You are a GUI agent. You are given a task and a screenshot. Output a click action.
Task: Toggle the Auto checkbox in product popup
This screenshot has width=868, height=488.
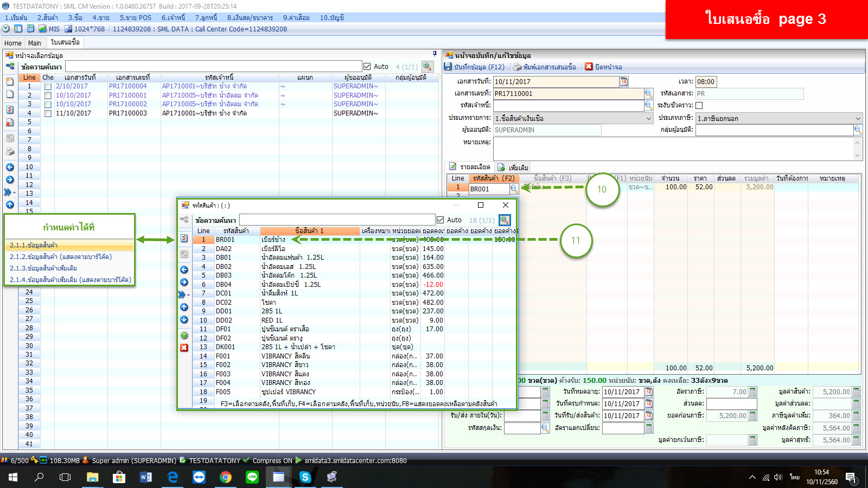pyautogui.click(x=441, y=220)
